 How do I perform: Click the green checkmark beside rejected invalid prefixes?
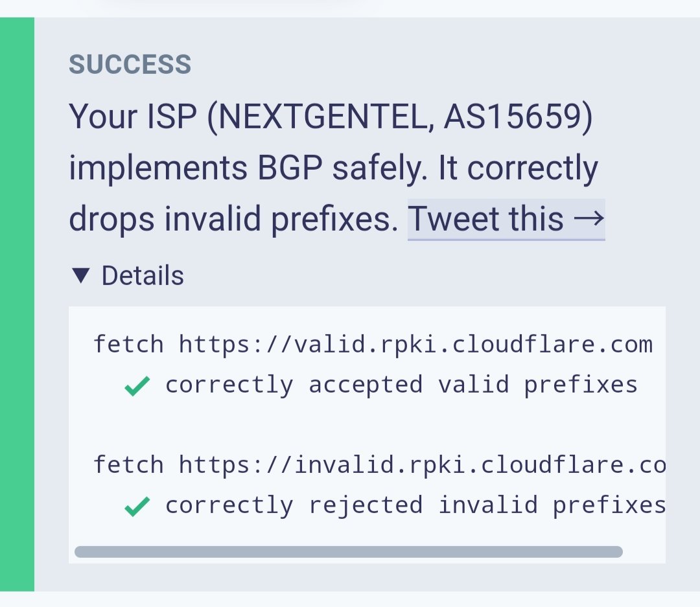coord(137,507)
